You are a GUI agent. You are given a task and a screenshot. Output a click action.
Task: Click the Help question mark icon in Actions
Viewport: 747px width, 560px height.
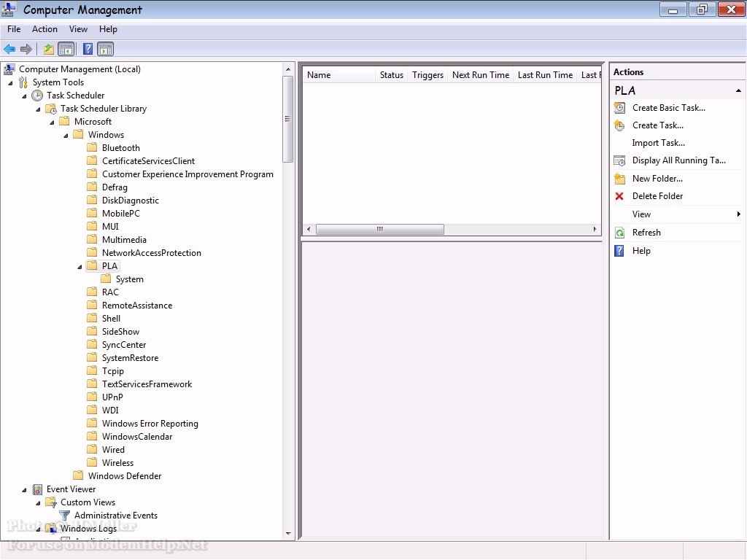(619, 251)
